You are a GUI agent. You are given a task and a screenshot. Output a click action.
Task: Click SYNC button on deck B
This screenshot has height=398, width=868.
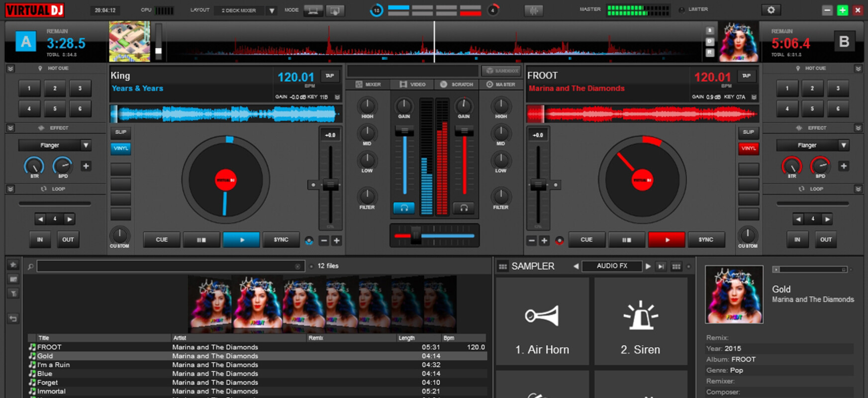[705, 240]
